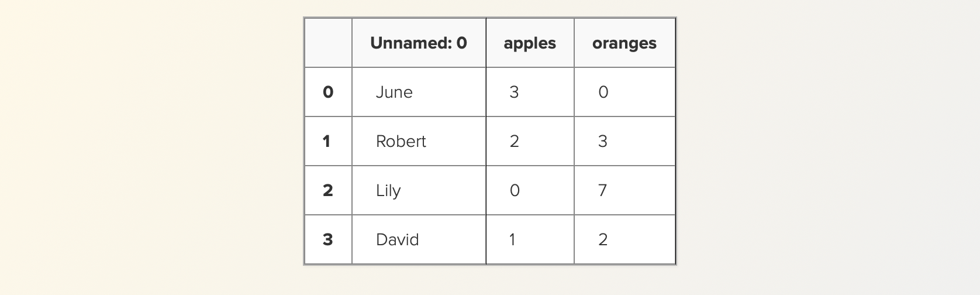Click the empty top-left header cell

tap(328, 43)
